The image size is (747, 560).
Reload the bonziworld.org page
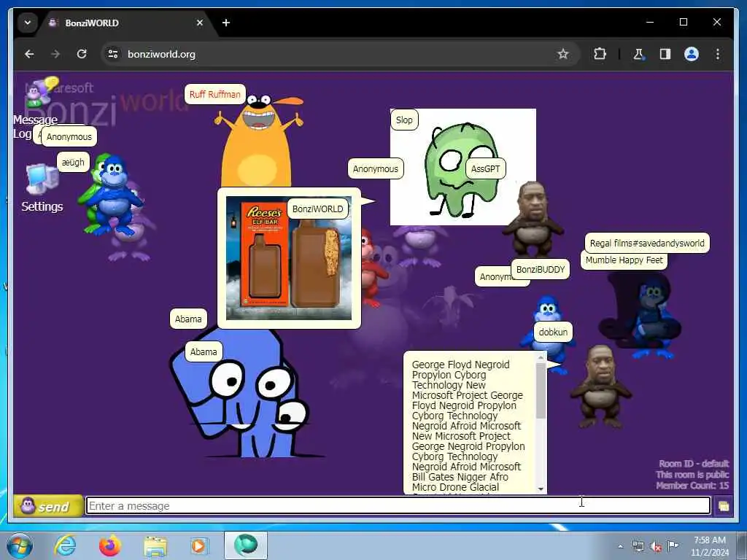(82, 54)
